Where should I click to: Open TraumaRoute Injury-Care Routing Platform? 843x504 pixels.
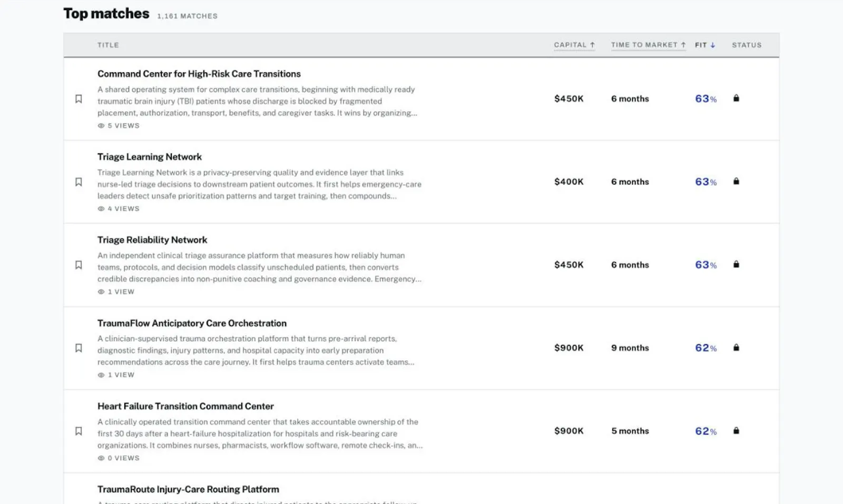click(188, 489)
